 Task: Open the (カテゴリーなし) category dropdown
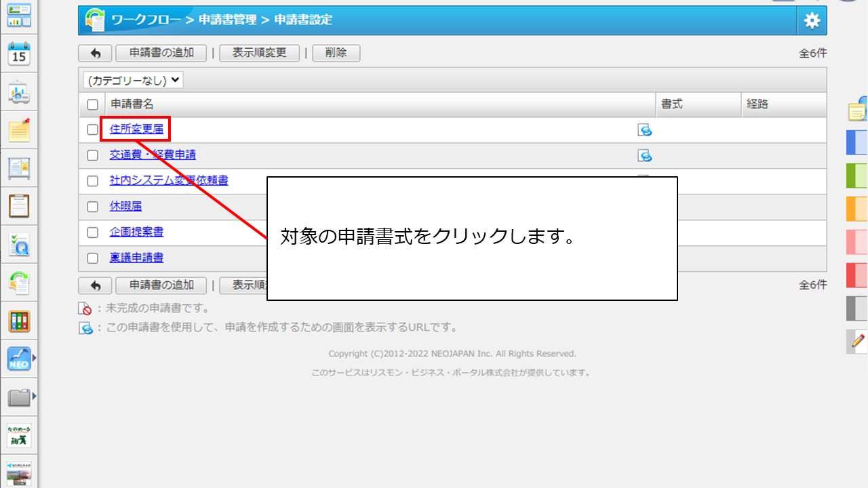click(133, 80)
